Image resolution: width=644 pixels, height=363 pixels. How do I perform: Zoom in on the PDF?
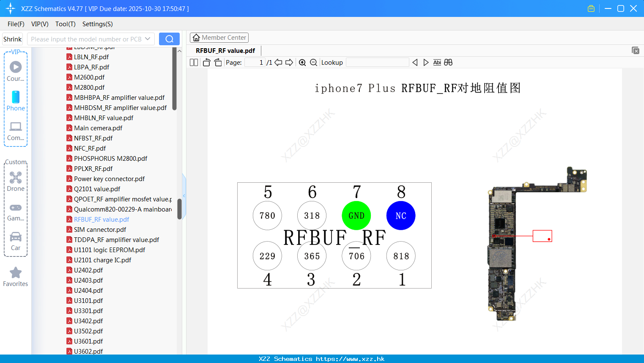pos(302,62)
